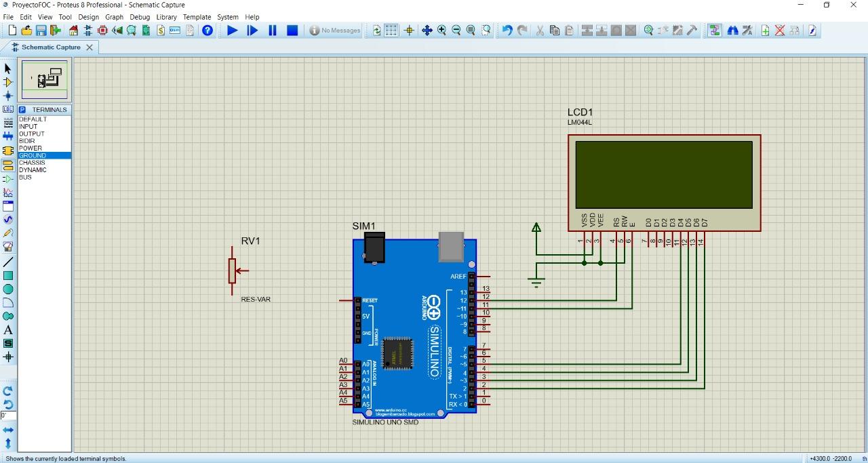Open the Edit menu
The image size is (868, 463).
click(26, 17)
